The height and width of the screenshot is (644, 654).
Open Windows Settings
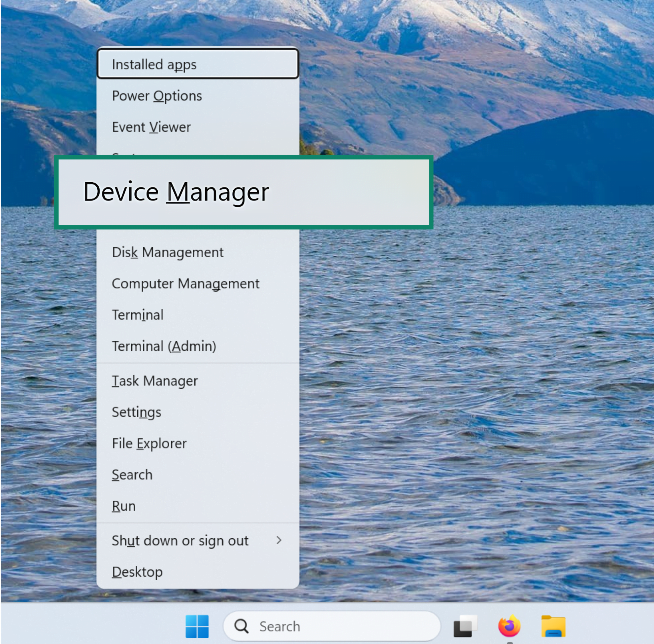coord(137,412)
